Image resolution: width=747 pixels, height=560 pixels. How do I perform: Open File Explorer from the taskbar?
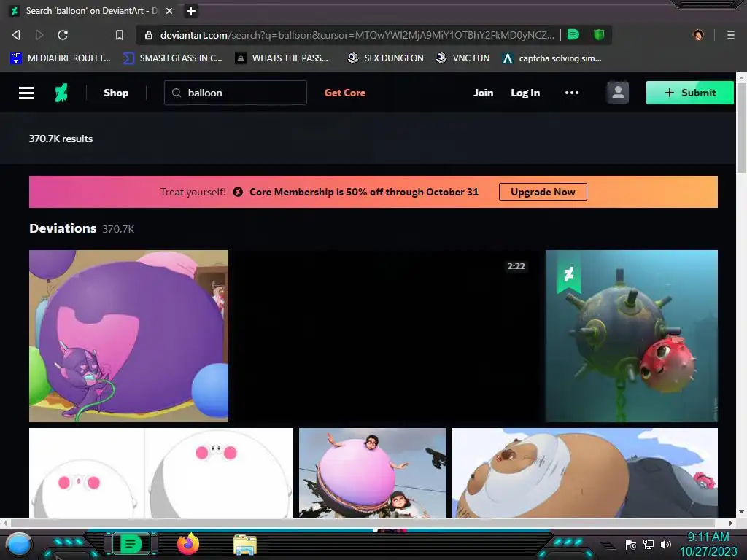tap(245, 545)
